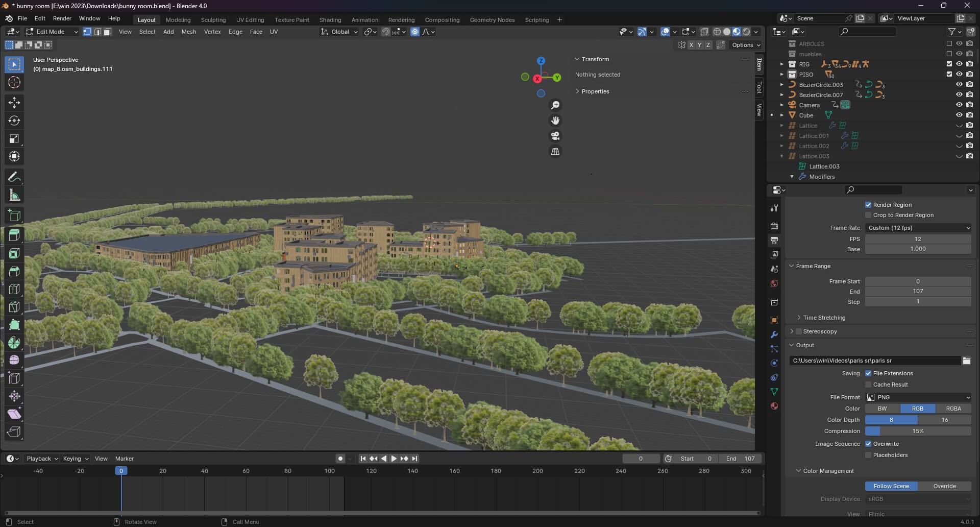Viewport: 980px width, 527px height.
Task: Toggle Cube visibility eye icon
Action: (x=959, y=115)
